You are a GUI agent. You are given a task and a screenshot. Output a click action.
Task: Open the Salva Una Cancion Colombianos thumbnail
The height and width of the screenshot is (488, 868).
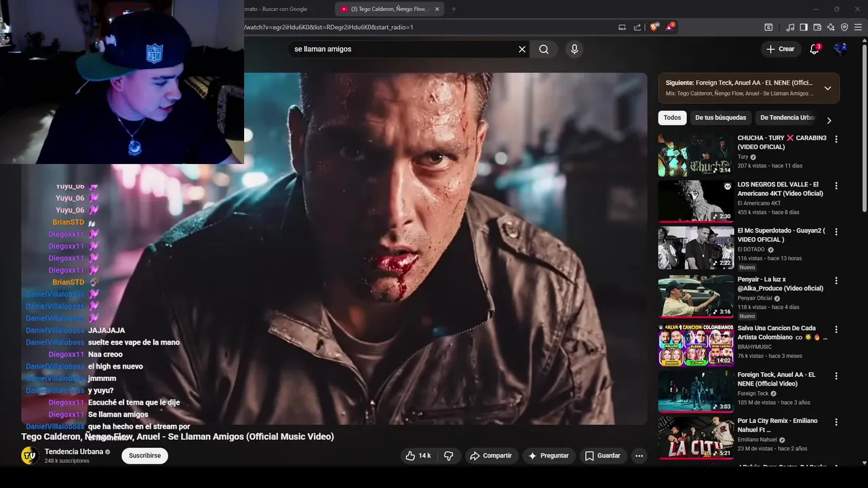[696, 345]
